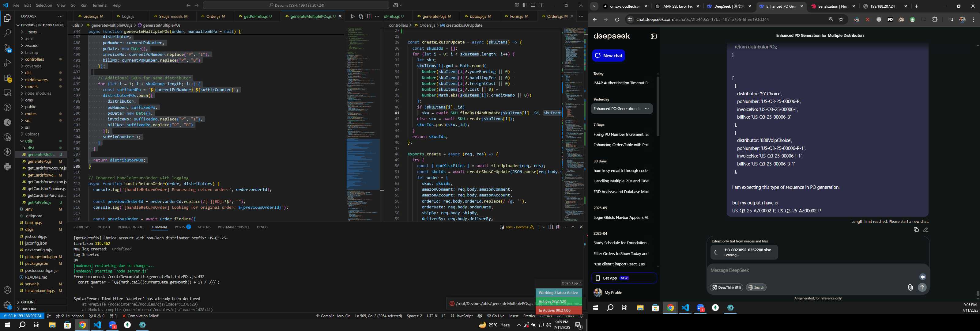The image size is (980, 331).
Task: Open File Explorer from right taskbar
Action: click(640, 308)
